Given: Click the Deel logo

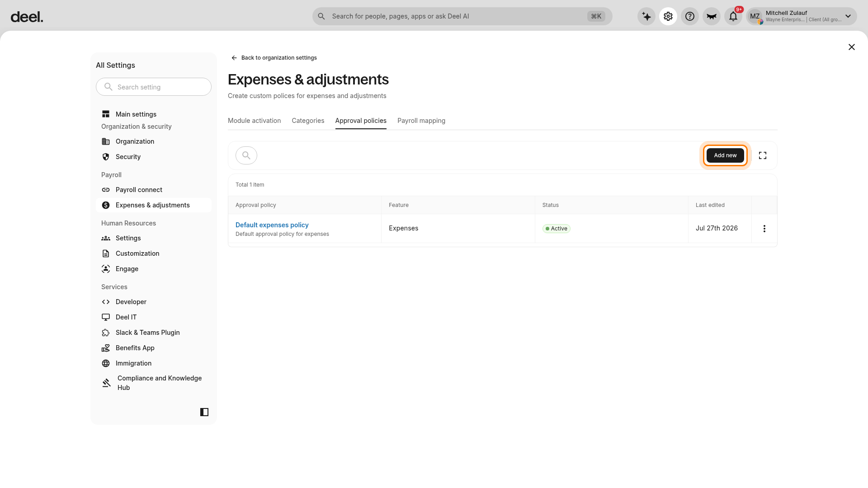Looking at the screenshot, I should pos(27,17).
